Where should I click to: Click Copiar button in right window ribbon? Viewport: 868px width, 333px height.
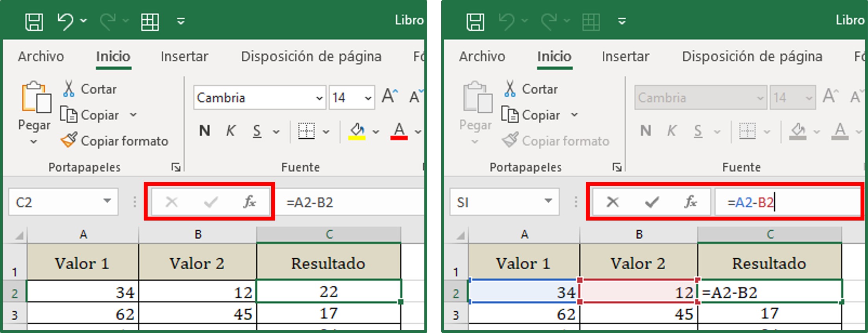click(540, 115)
